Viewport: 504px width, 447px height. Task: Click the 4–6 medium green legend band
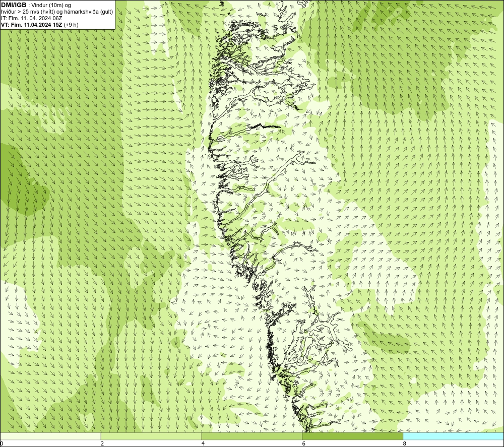[x=251, y=436]
